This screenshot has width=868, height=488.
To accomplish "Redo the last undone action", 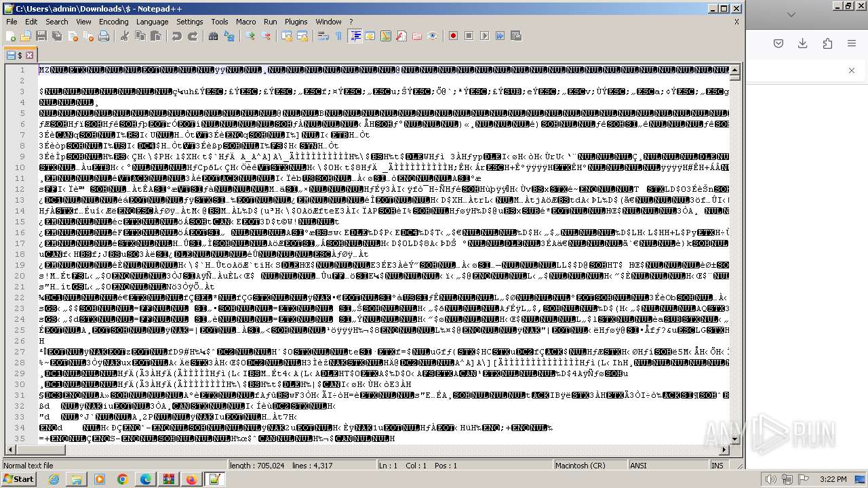I will coord(193,36).
